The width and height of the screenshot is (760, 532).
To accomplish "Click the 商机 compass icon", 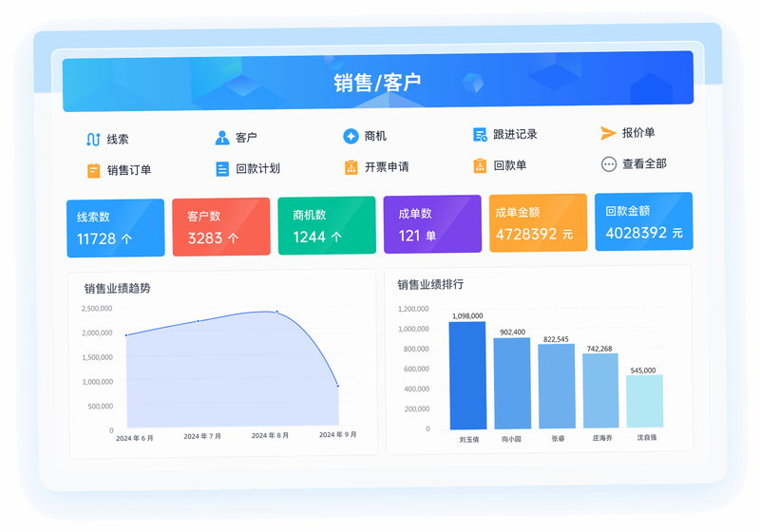I will click(351, 136).
